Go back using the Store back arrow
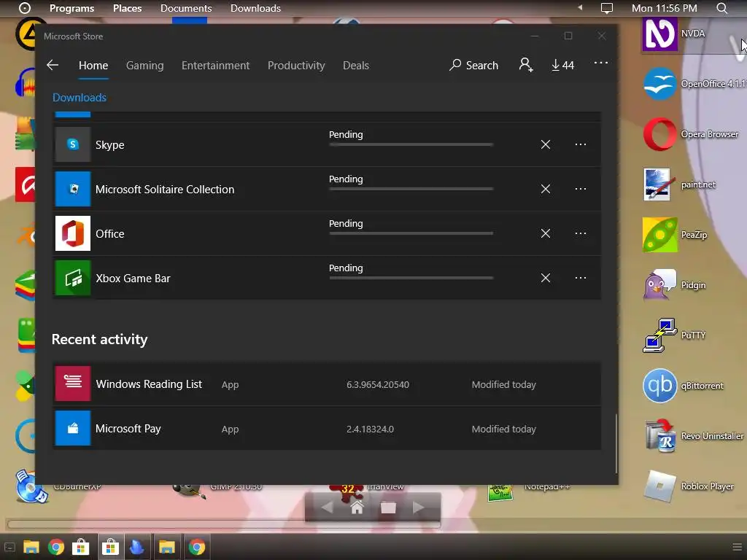 click(x=53, y=65)
